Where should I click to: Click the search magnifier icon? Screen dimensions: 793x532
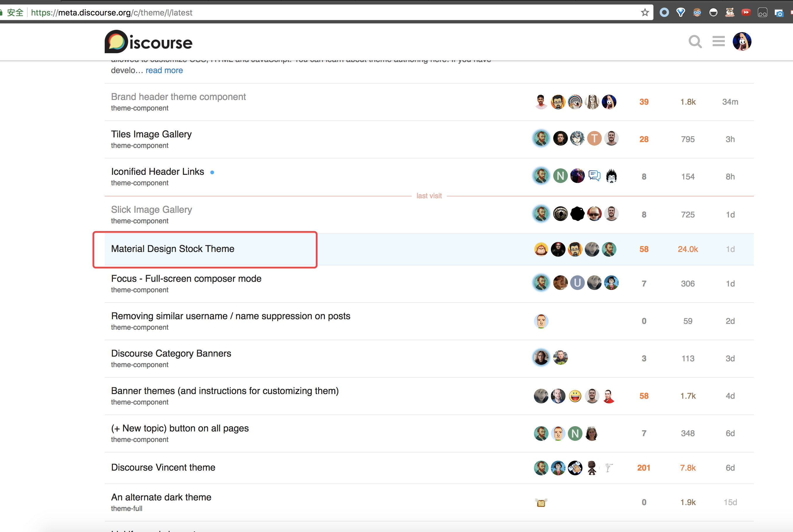point(694,42)
